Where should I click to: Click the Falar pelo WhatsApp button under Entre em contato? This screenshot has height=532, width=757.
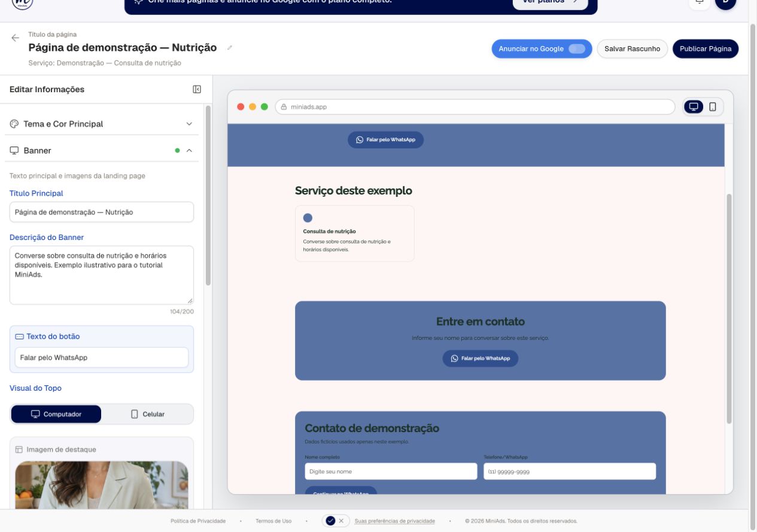[x=481, y=358]
